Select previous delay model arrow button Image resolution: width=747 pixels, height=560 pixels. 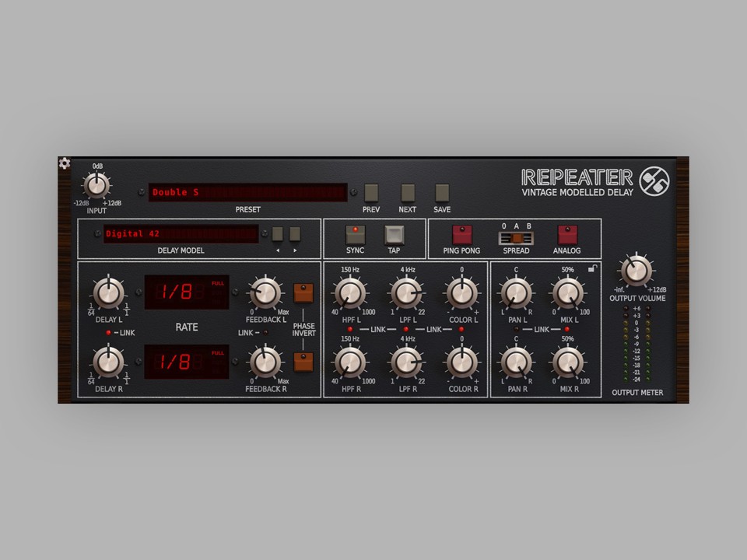pos(277,234)
